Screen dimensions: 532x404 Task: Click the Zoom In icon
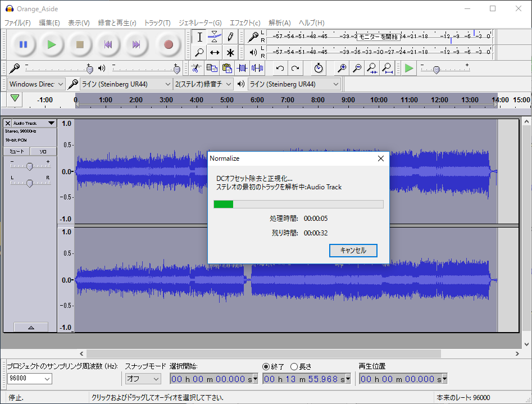point(342,68)
